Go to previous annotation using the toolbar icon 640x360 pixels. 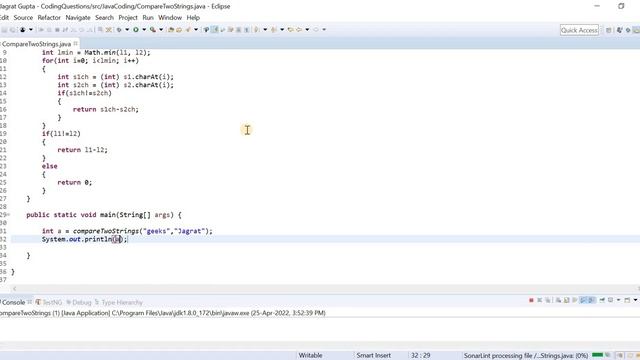[273, 30]
